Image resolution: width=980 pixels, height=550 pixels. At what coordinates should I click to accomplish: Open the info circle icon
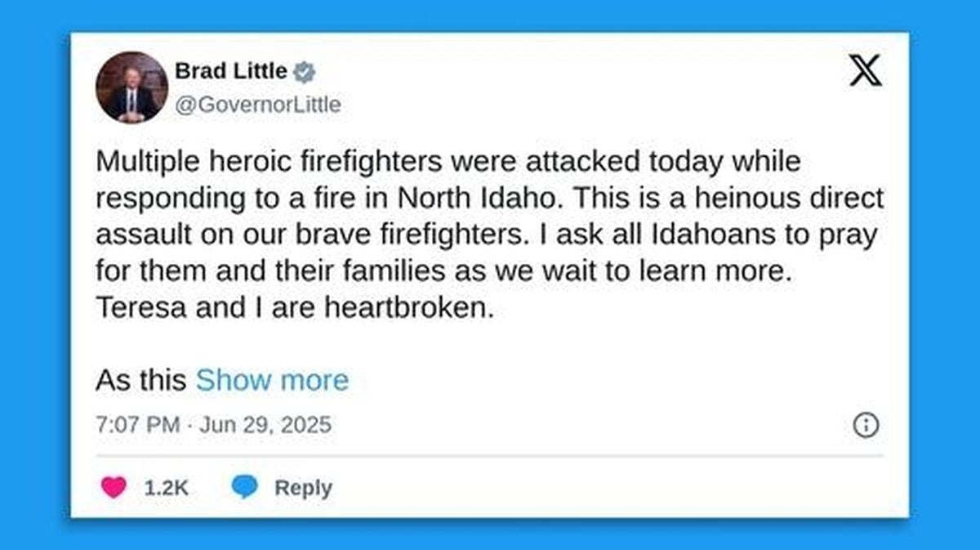tap(866, 425)
